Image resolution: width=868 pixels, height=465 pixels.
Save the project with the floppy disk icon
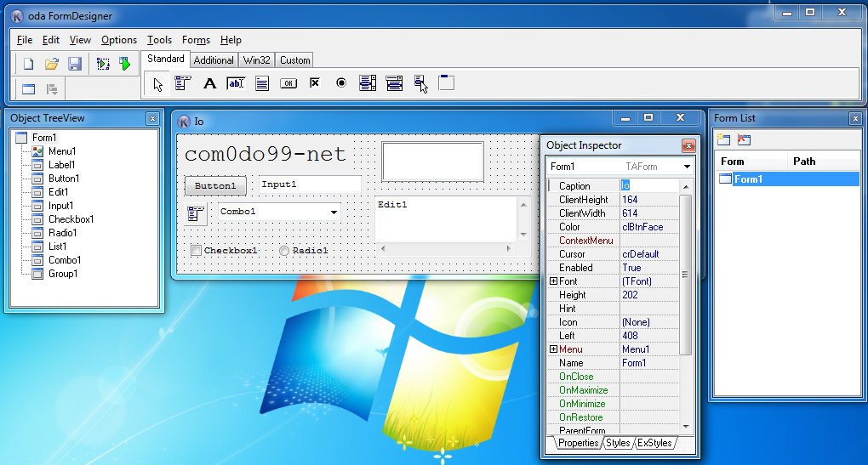[x=75, y=64]
